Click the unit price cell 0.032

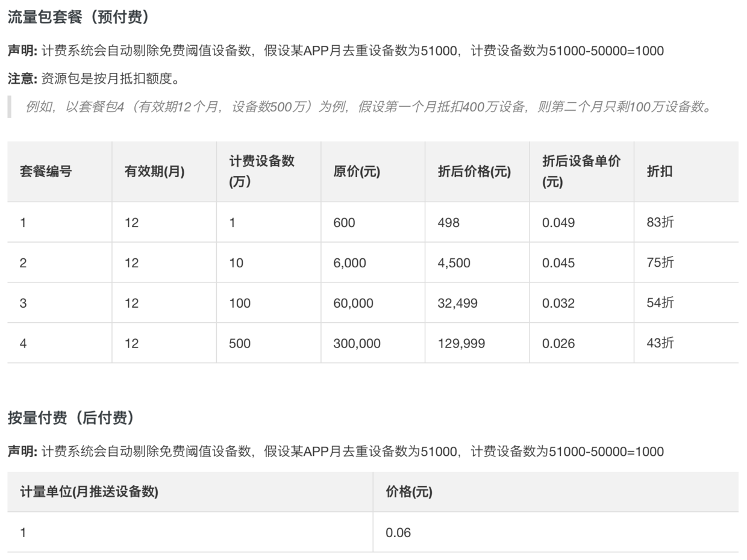pyautogui.click(x=582, y=303)
